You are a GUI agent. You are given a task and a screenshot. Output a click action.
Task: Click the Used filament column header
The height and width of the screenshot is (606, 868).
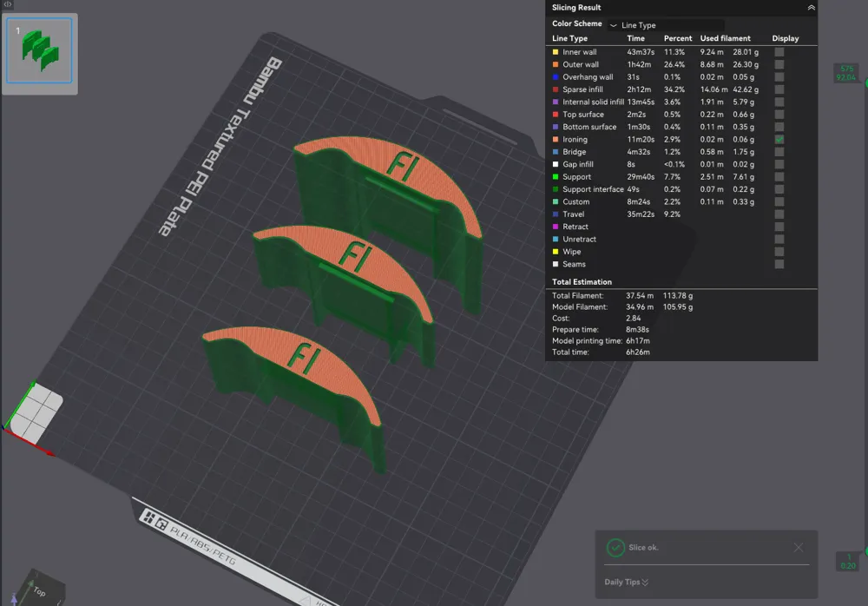coord(725,38)
